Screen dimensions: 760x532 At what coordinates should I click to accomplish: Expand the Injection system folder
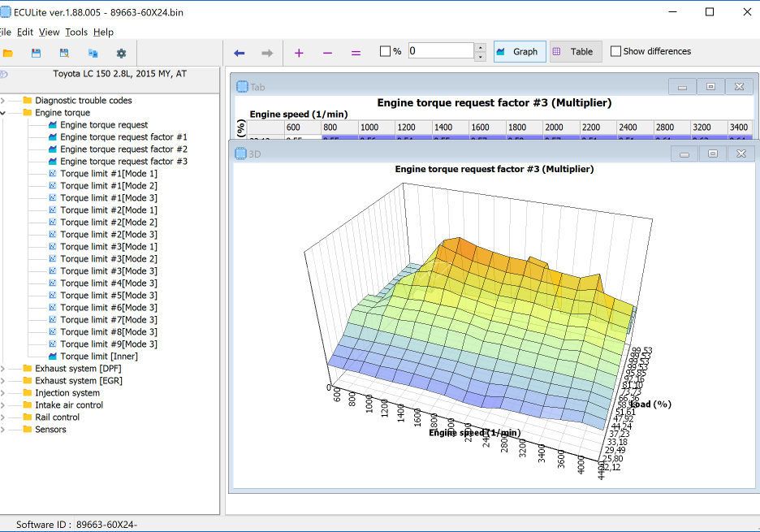point(3,393)
